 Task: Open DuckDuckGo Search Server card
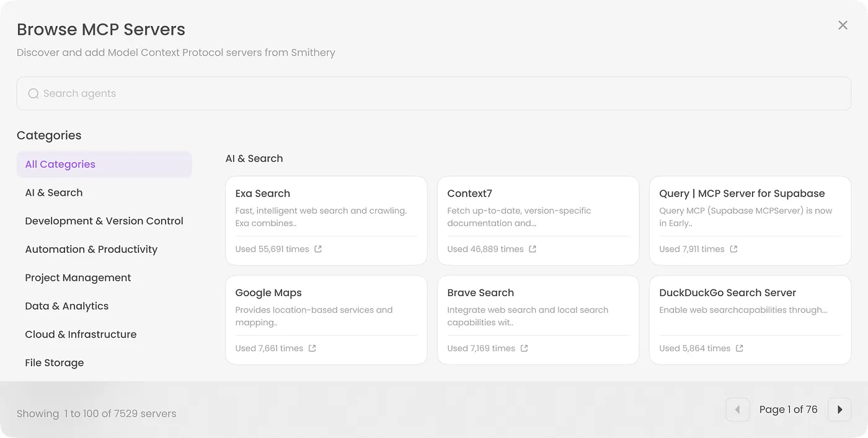pos(750,320)
